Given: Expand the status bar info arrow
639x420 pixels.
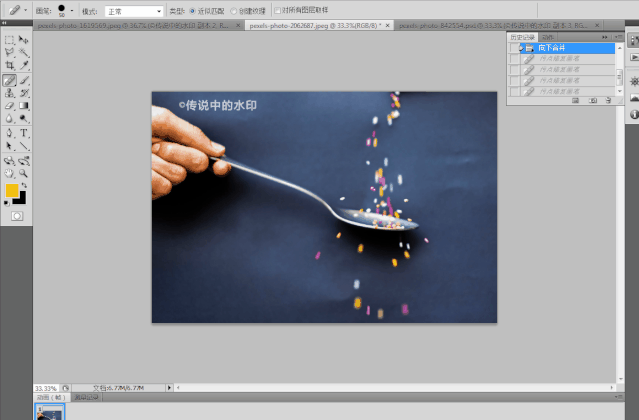Looking at the screenshot, I should 168,386.
